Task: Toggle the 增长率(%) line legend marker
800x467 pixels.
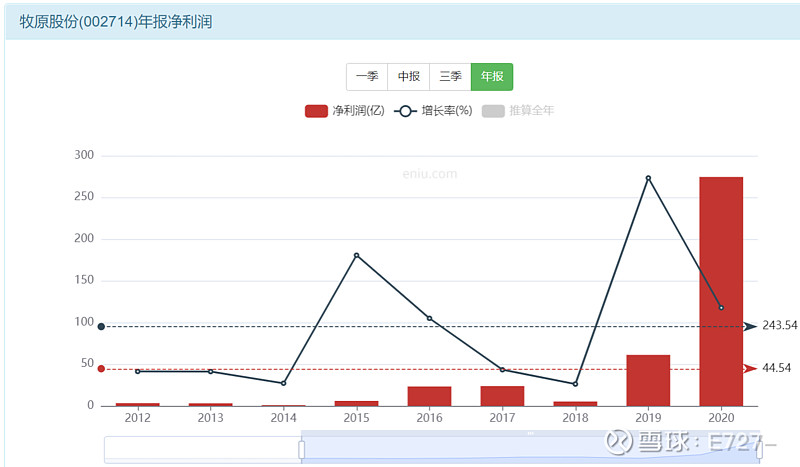Action: 405,111
